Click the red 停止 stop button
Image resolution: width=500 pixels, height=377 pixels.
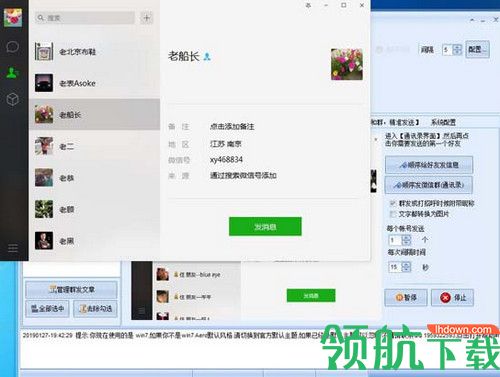pyautogui.click(x=453, y=297)
